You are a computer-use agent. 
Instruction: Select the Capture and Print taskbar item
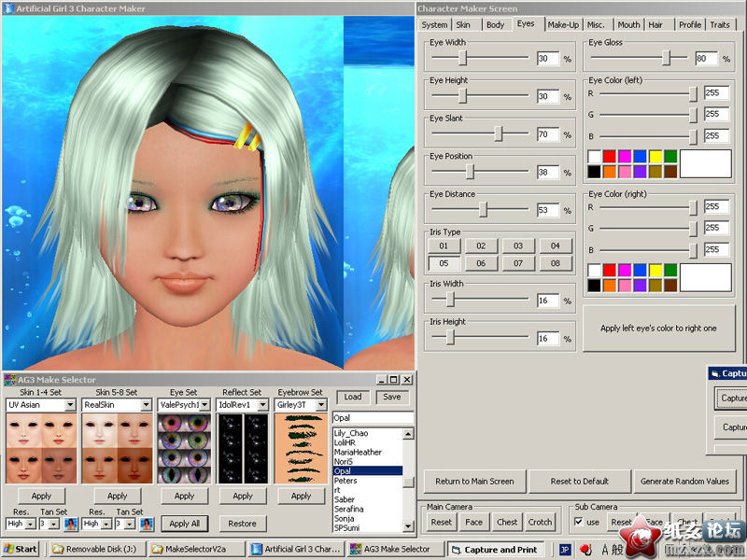point(495,550)
